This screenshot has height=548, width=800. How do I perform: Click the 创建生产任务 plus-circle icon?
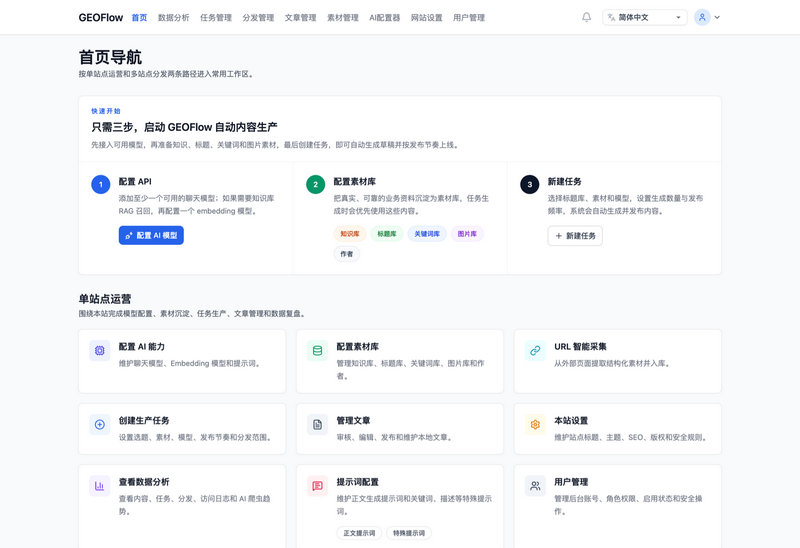[x=99, y=425]
